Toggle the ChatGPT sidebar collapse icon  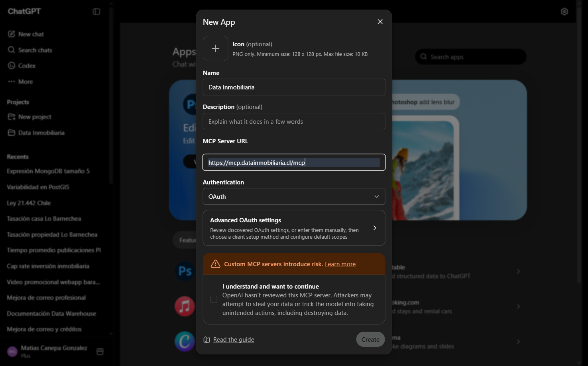[96, 12]
